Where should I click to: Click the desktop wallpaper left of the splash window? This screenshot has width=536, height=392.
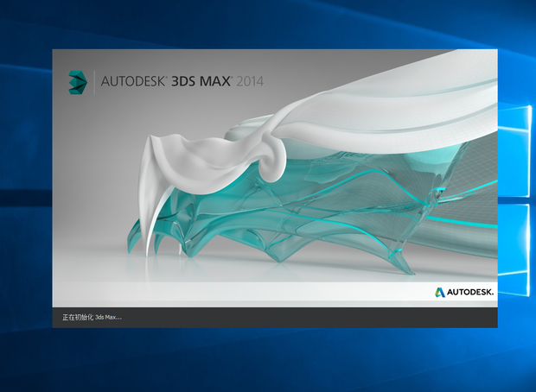tap(26, 190)
